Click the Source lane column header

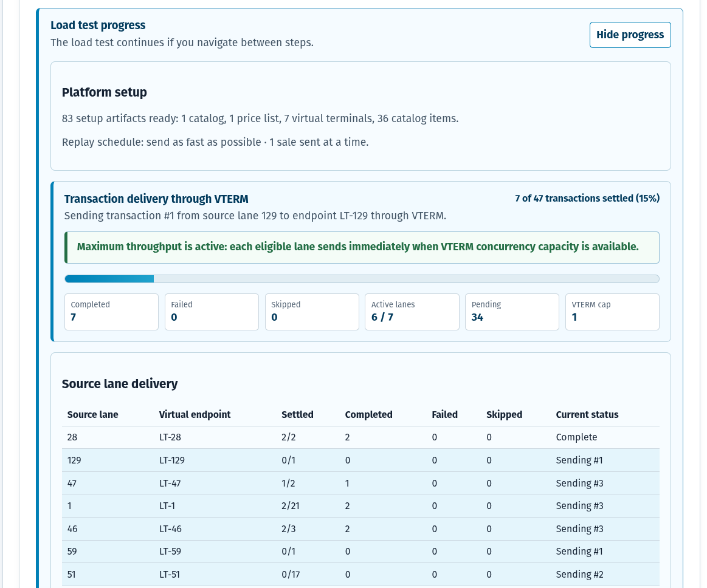92,414
